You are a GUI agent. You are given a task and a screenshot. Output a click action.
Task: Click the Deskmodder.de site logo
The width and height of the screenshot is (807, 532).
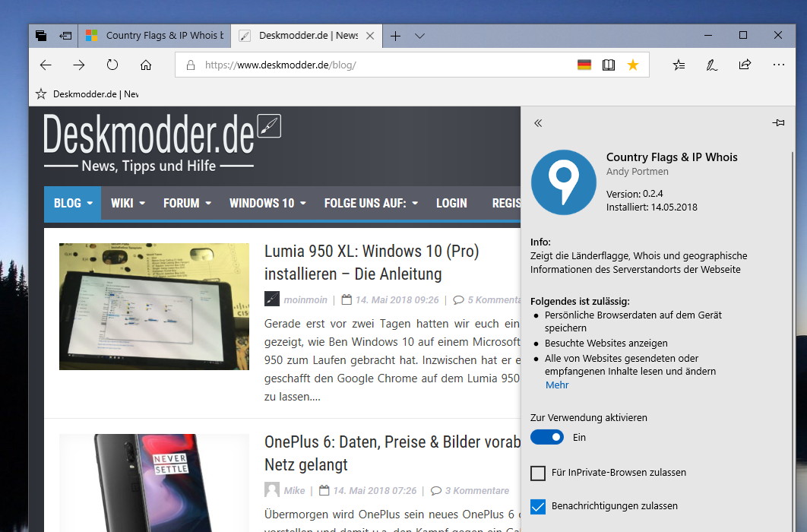149,143
